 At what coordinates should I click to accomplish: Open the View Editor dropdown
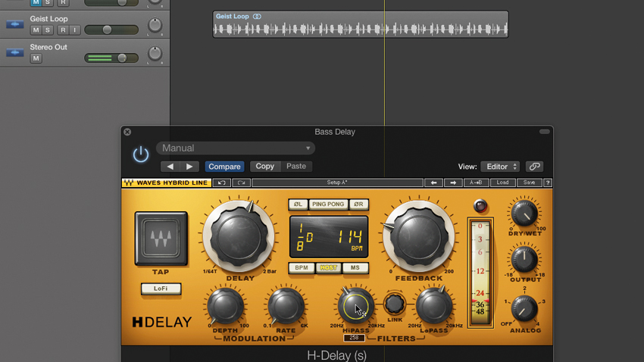point(500,166)
